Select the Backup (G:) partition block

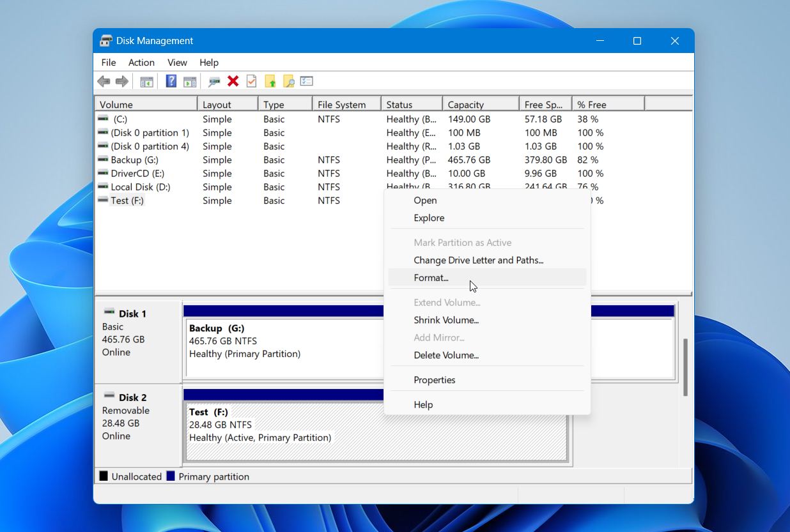click(429, 342)
